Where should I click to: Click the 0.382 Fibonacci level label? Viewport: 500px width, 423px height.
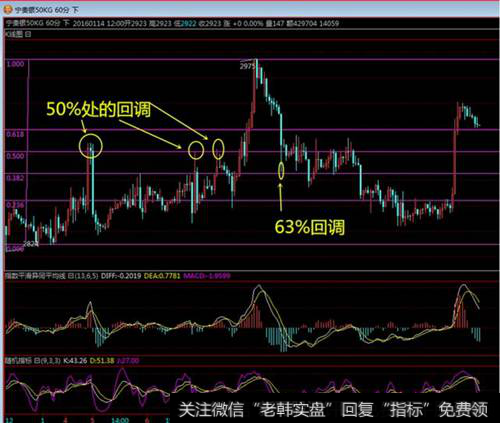tap(15, 178)
